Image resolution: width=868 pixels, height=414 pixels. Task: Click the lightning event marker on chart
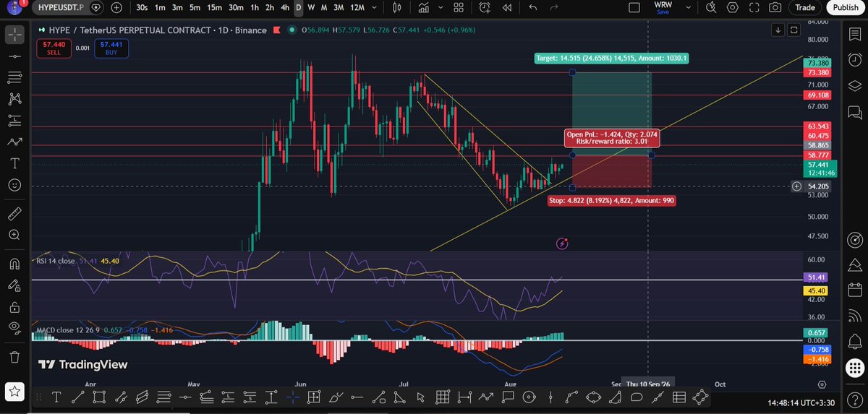pyautogui.click(x=563, y=244)
